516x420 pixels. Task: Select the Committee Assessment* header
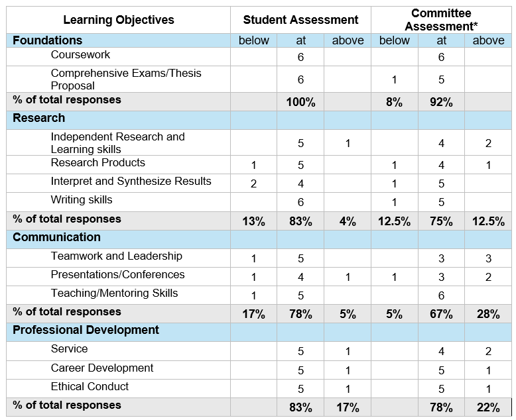click(441, 20)
